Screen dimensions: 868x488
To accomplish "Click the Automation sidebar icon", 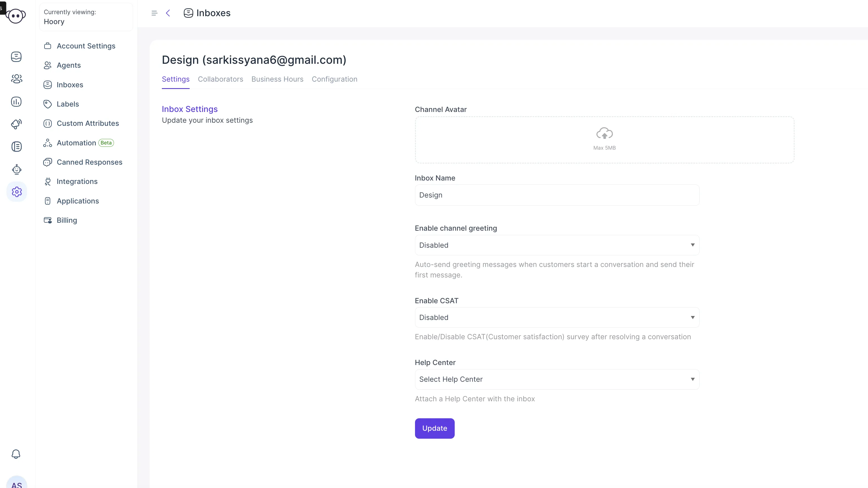I will pyautogui.click(x=48, y=143).
